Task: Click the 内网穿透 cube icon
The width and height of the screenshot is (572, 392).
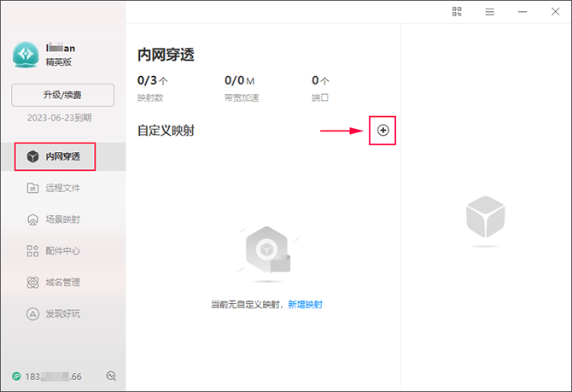Action: tap(32, 156)
